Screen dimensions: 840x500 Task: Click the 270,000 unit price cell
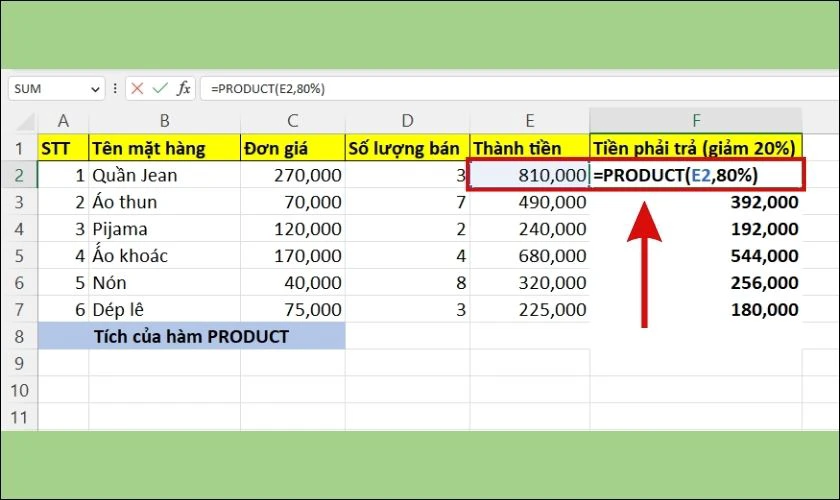click(x=292, y=175)
